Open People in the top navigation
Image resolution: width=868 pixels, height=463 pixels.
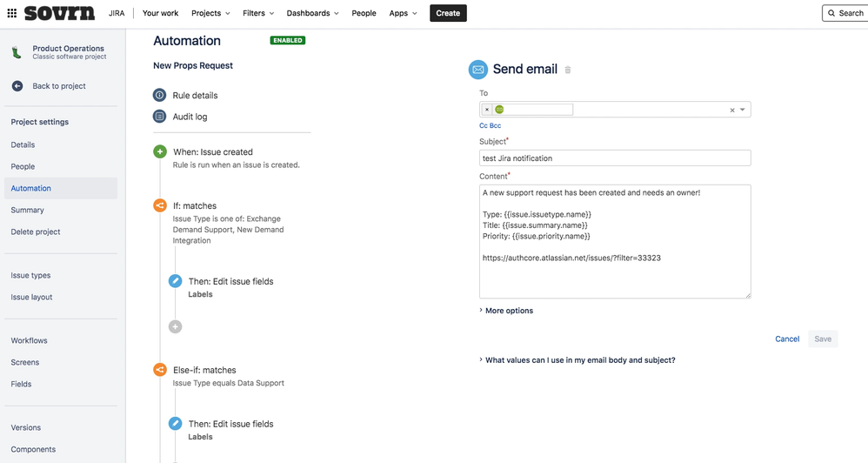[364, 13]
